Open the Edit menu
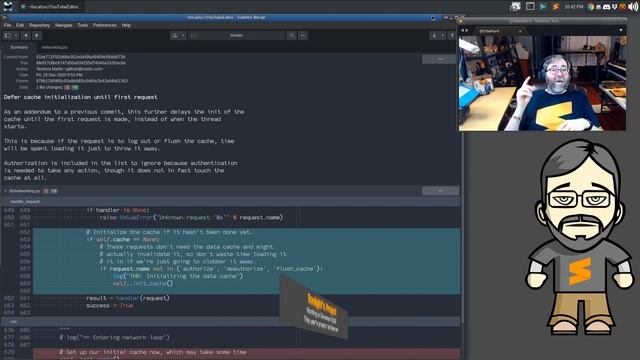640x360 pixels. tap(20, 25)
